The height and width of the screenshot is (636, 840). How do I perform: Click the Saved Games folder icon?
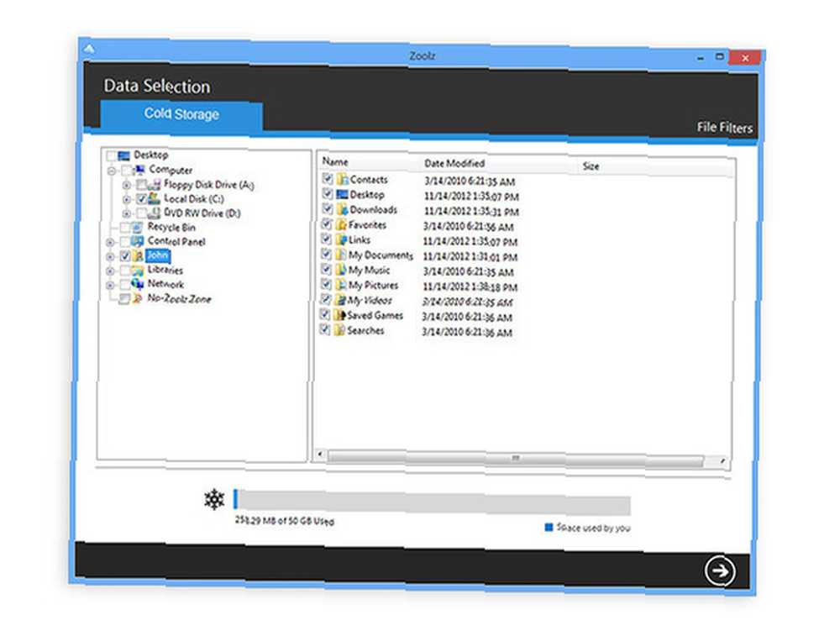click(x=339, y=315)
